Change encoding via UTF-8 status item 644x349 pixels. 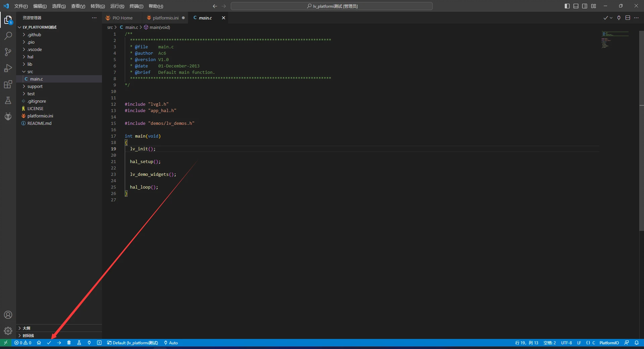click(566, 343)
